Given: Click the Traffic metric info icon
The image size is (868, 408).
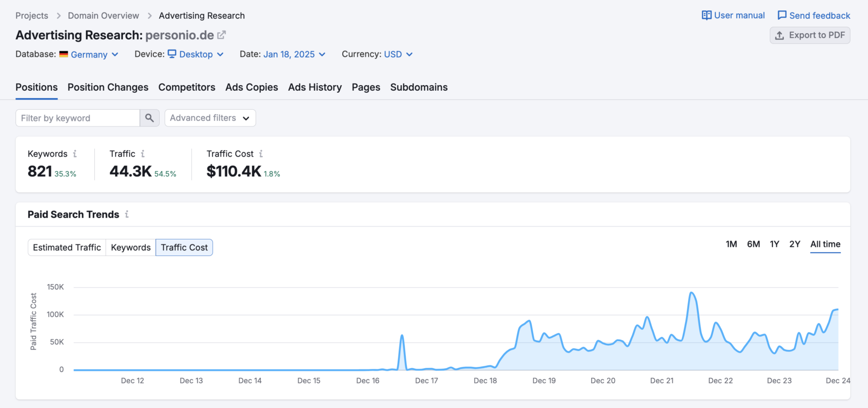Looking at the screenshot, I should pyautogui.click(x=143, y=154).
